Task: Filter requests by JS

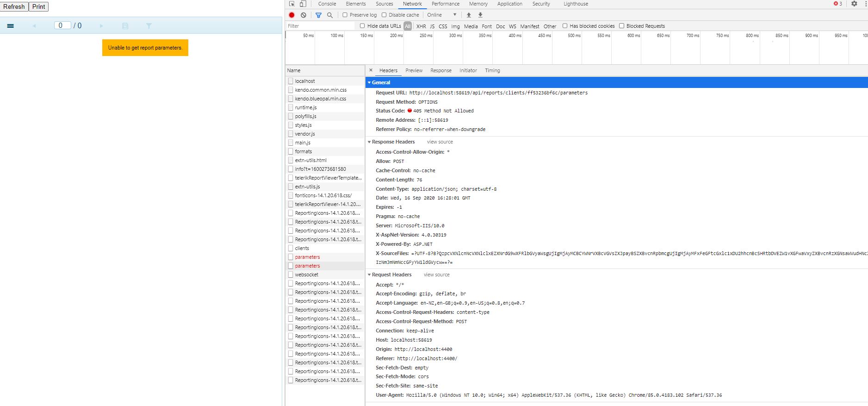Action: click(x=432, y=26)
